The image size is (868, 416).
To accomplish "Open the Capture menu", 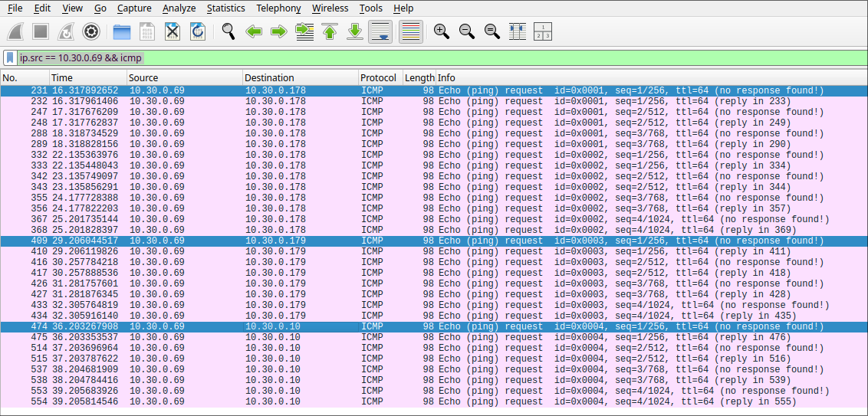I will [134, 8].
